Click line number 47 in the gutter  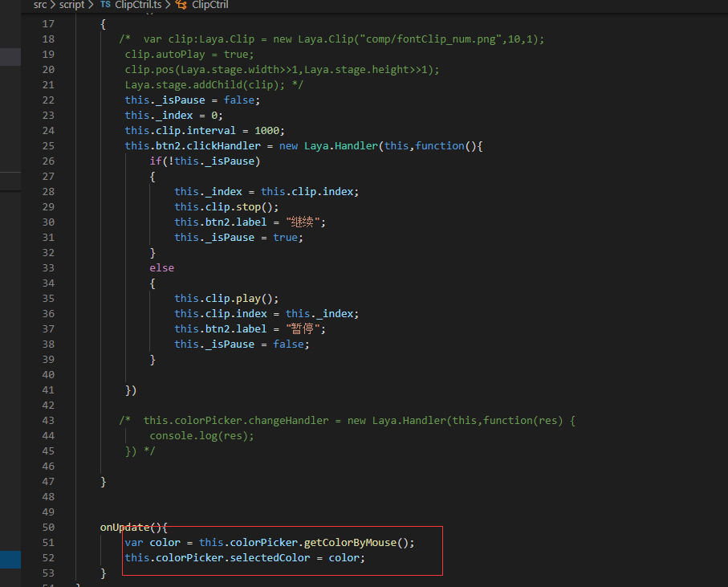click(x=48, y=482)
